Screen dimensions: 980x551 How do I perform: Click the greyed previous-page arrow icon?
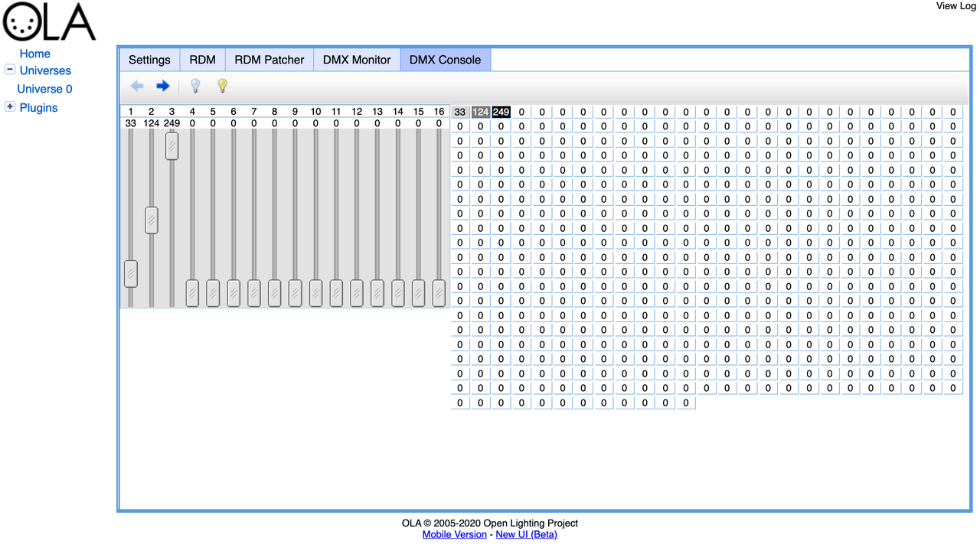[x=137, y=86]
